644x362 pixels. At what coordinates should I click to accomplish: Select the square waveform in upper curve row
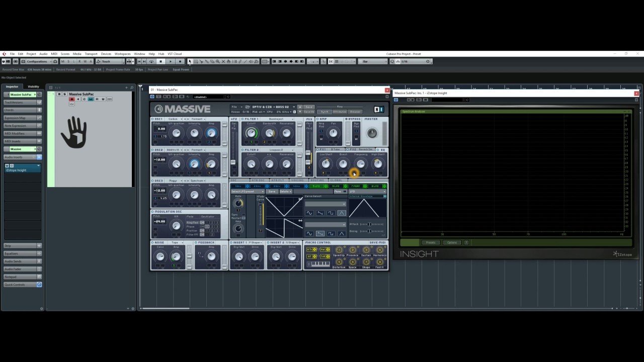(331, 213)
